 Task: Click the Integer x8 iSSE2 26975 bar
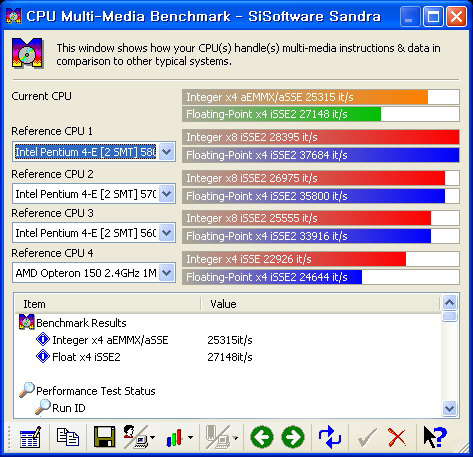(x=321, y=178)
